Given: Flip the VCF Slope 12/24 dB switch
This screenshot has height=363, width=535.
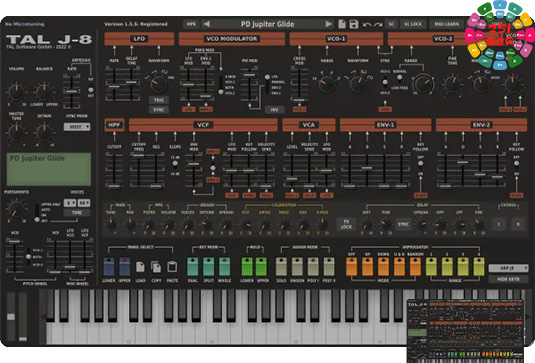Looking at the screenshot, I should 175,166.
